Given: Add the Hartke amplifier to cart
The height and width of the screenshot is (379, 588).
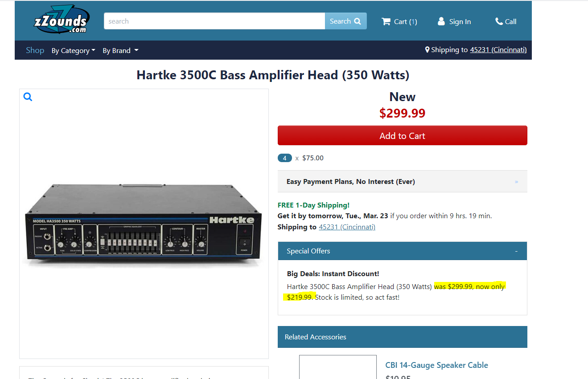Looking at the screenshot, I should [402, 135].
